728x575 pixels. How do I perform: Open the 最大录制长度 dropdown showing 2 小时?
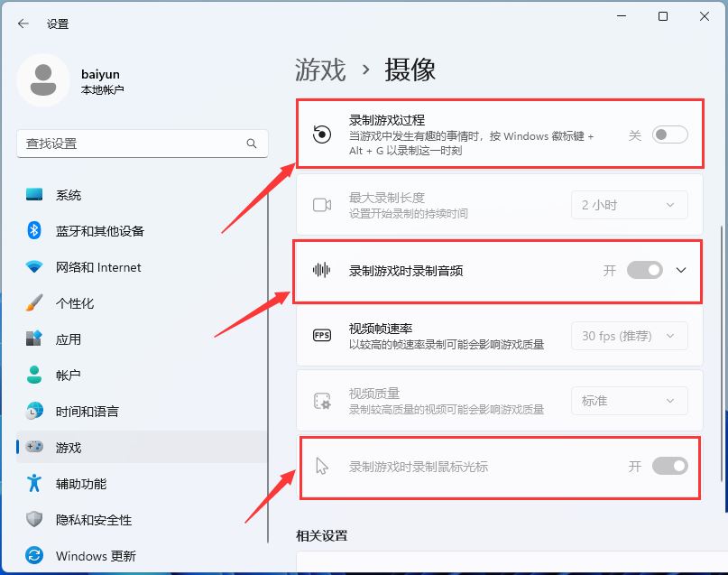629,205
